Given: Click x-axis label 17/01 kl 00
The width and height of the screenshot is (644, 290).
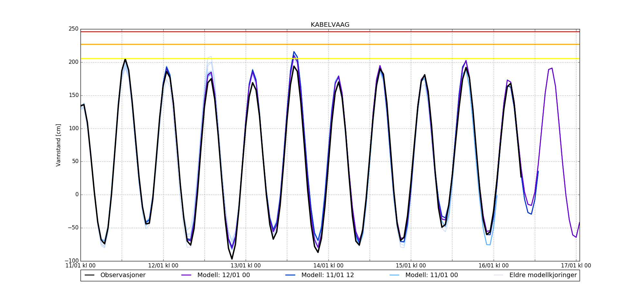Looking at the screenshot, I should [x=576, y=266].
